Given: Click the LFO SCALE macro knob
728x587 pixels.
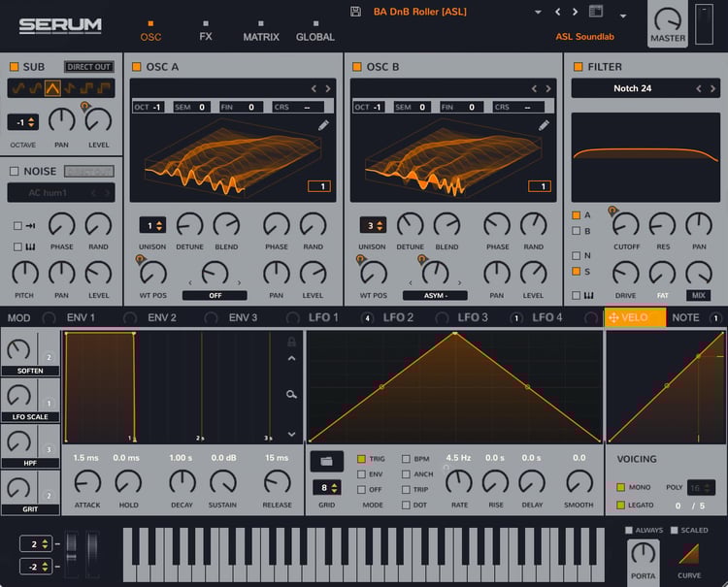Looking at the screenshot, I should (x=18, y=395).
